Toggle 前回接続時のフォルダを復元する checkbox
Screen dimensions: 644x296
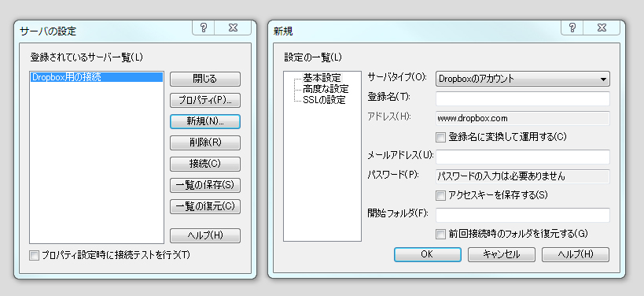click(440, 234)
